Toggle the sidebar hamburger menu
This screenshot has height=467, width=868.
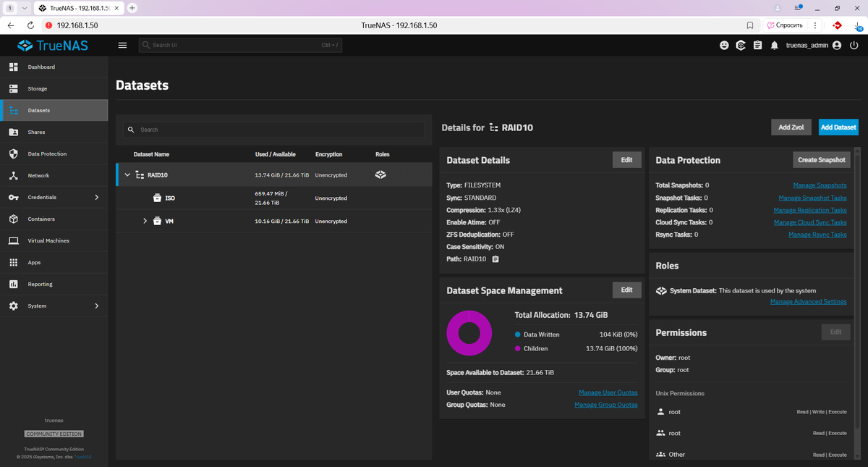pyautogui.click(x=122, y=45)
